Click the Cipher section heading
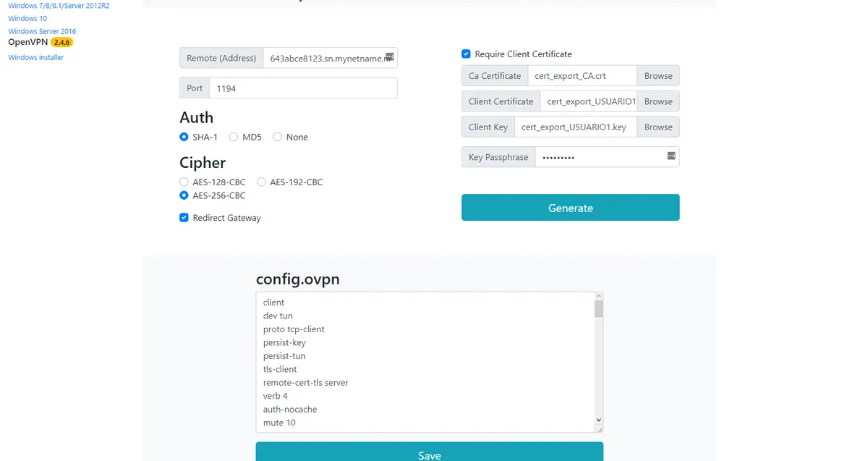The height and width of the screenshot is (461, 868). [x=203, y=163]
